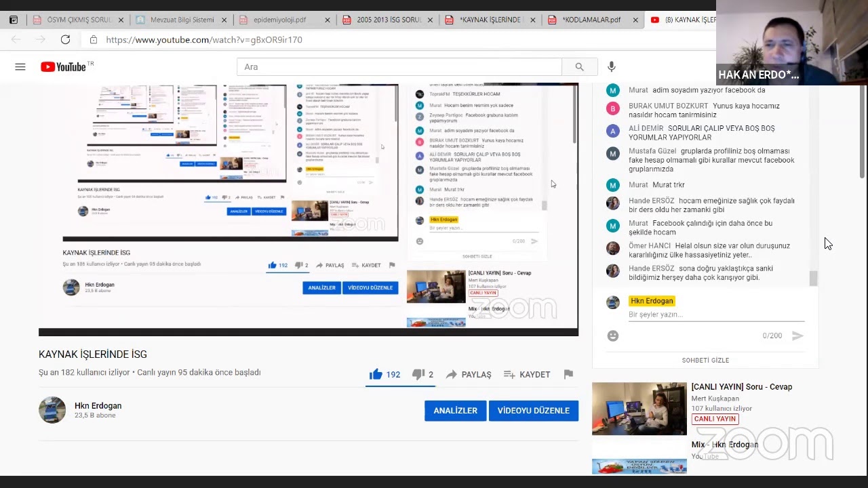The height and width of the screenshot is (488, 868).
Task: Open Hkn Erdogan channel name link
Action: [98, 405]
